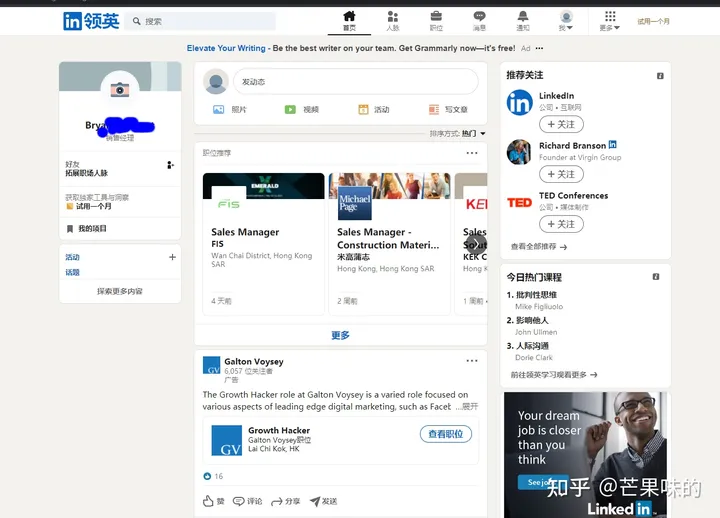The width and height of the screenshot is (720, 518).
Task: Open the LinkedIn company logo in recommendations
Action: coord(519,102)
